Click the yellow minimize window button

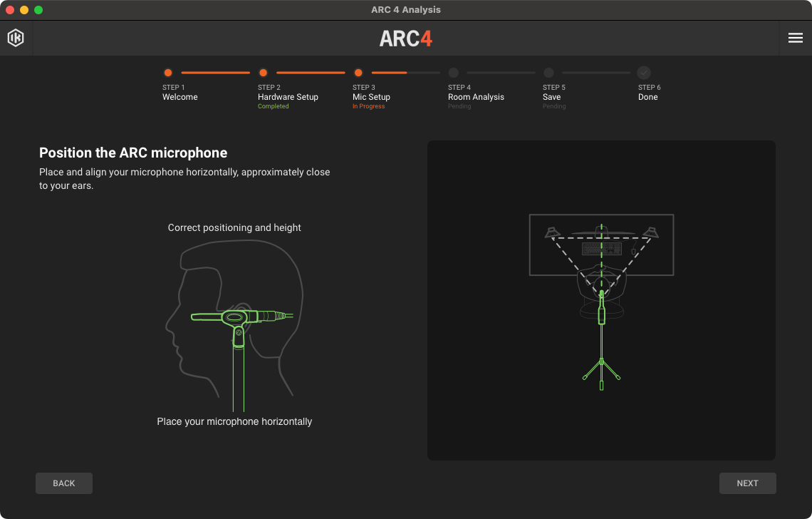click(24, 10)
